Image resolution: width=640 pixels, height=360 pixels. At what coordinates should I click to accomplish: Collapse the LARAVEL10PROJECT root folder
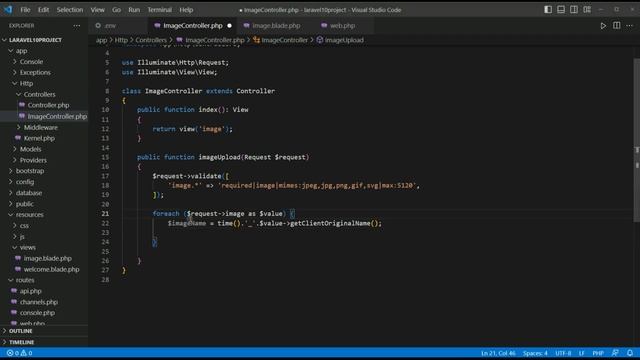coord(35,40)
